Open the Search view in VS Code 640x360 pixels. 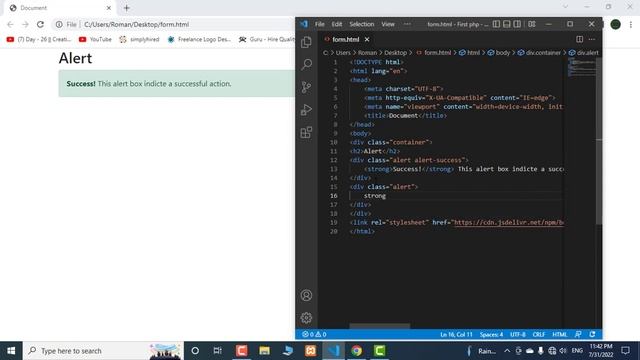306,64
